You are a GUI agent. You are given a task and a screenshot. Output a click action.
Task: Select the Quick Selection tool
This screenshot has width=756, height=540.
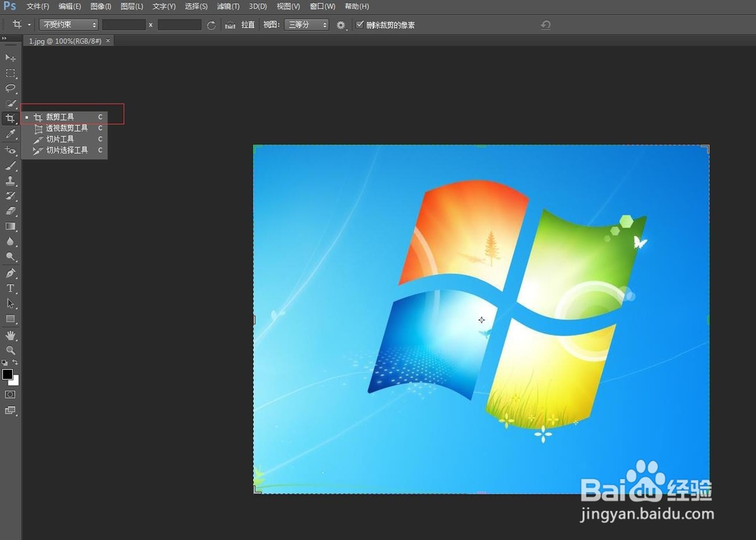[10, 103]
